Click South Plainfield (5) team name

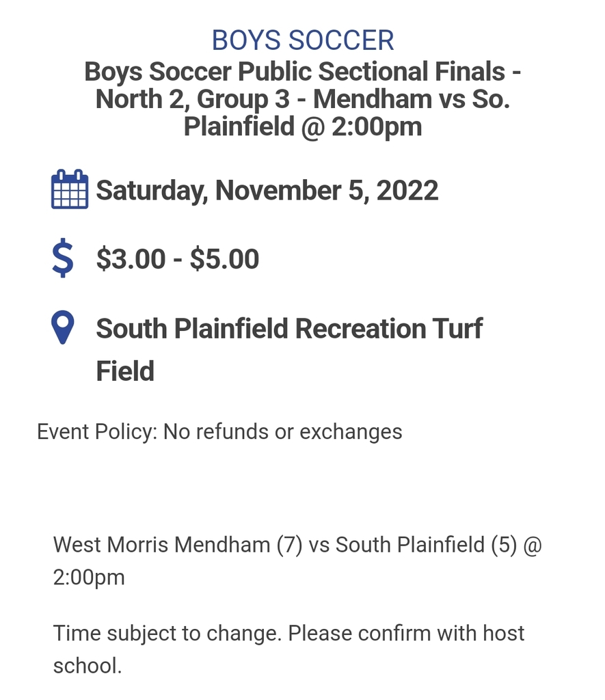coord(426,545)
